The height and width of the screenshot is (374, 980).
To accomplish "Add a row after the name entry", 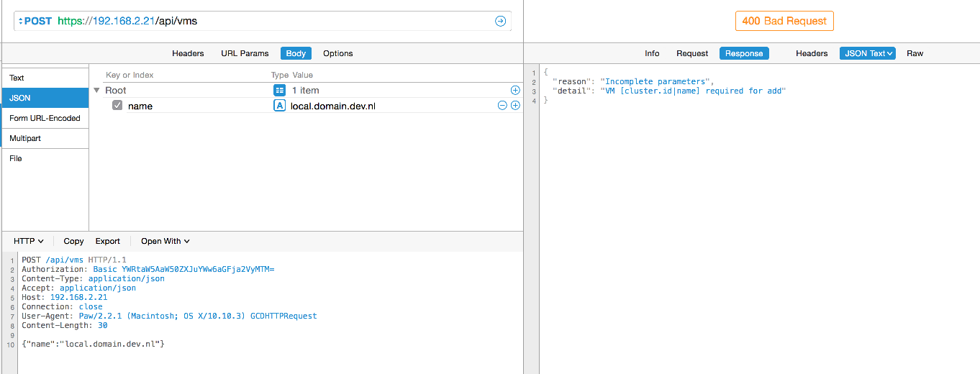I will click(515, 106).
